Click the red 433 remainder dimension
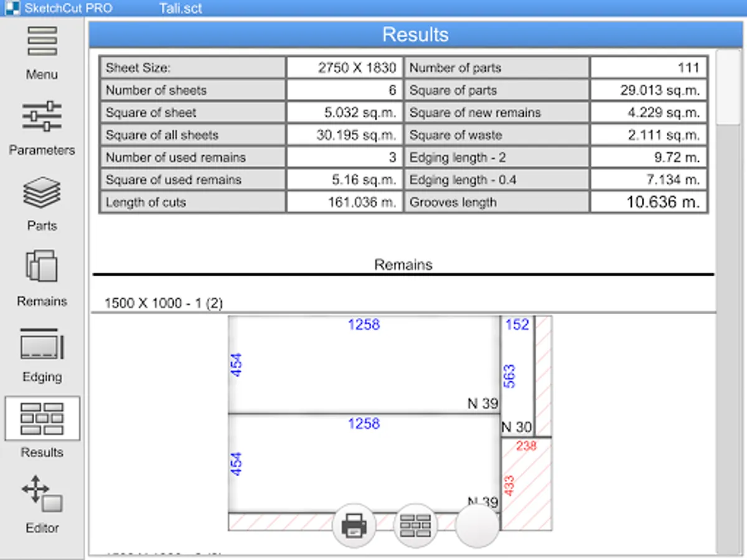 509,486
